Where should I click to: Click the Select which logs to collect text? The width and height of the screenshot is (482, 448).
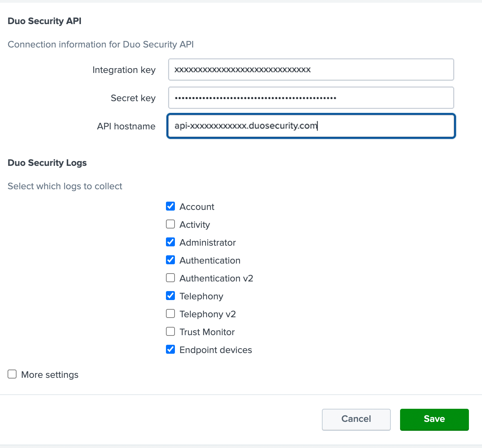[x=65, y=186]
